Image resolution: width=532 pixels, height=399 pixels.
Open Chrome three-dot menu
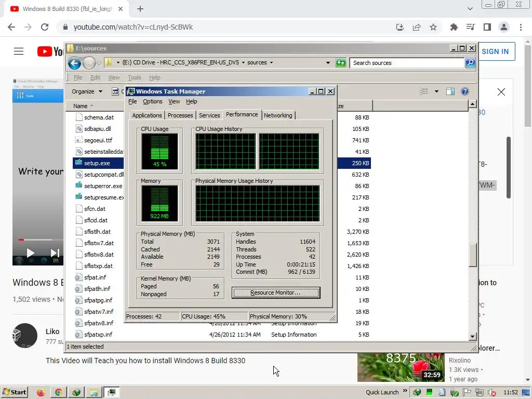click(521, 27)
